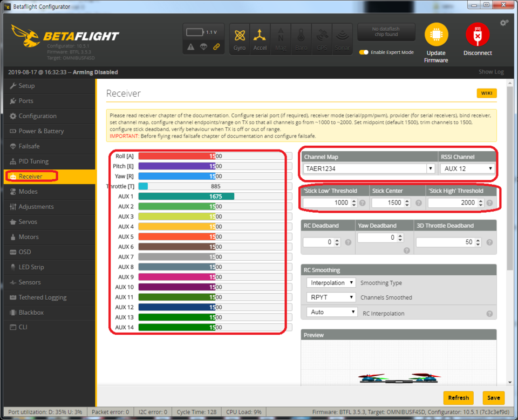The image size is (518, 420).
Task: Increase Yaw Deadband with stepper arrow
Action: tap(400, 235)
